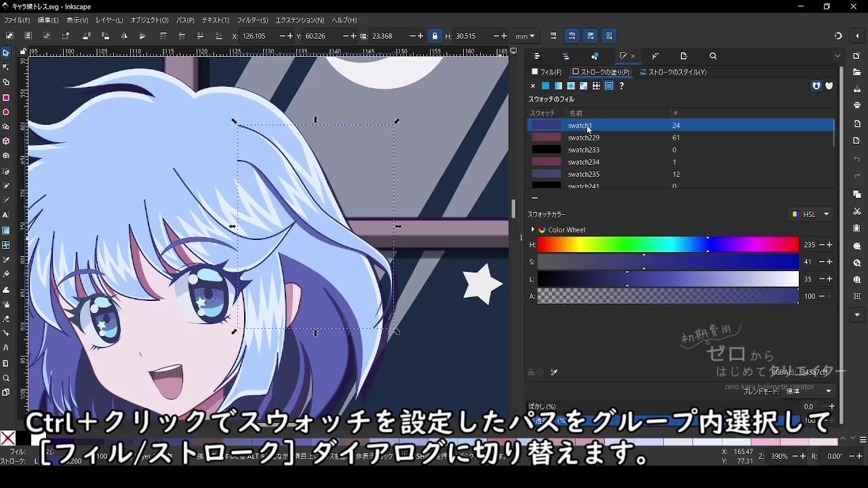Increase the Hue value stepper
Viewport: 868px width, 488px height.
(x=829, y=245)
